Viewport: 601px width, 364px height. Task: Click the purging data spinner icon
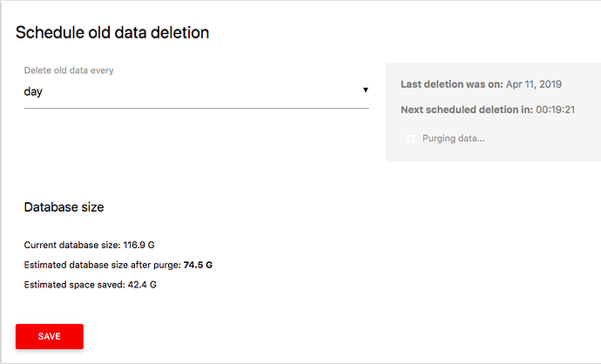410,138
